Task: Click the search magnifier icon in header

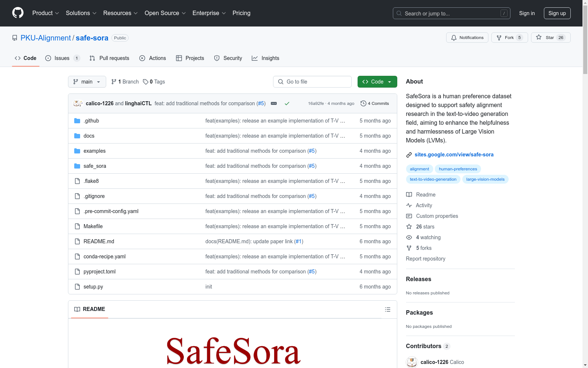Action: [x=399, y=13]
